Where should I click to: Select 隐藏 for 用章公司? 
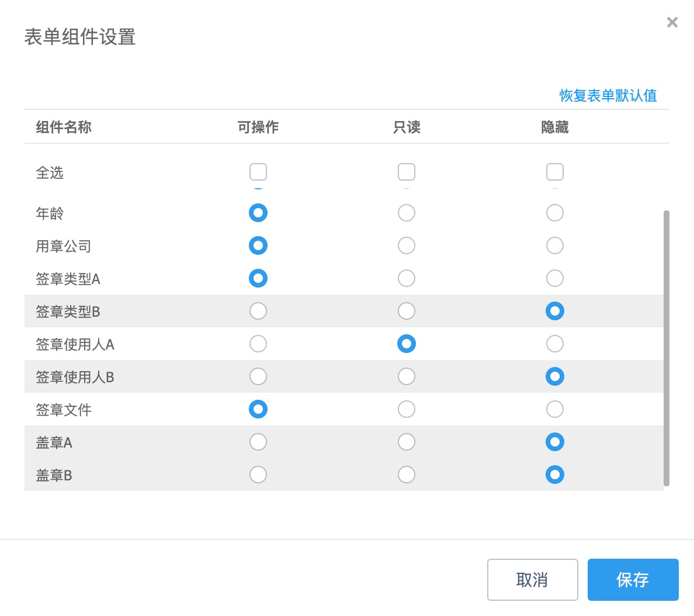pyautogui.click(x=555, y=245)
